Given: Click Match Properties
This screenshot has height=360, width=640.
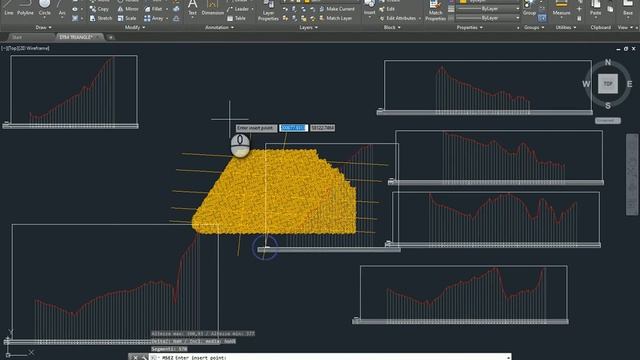Looking at the screenshot, I should [x=436, y=11].
